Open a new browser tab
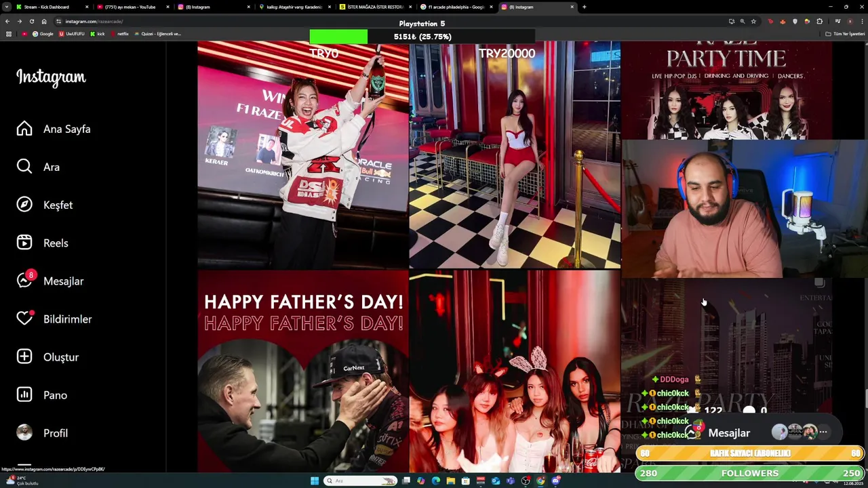 584,7
